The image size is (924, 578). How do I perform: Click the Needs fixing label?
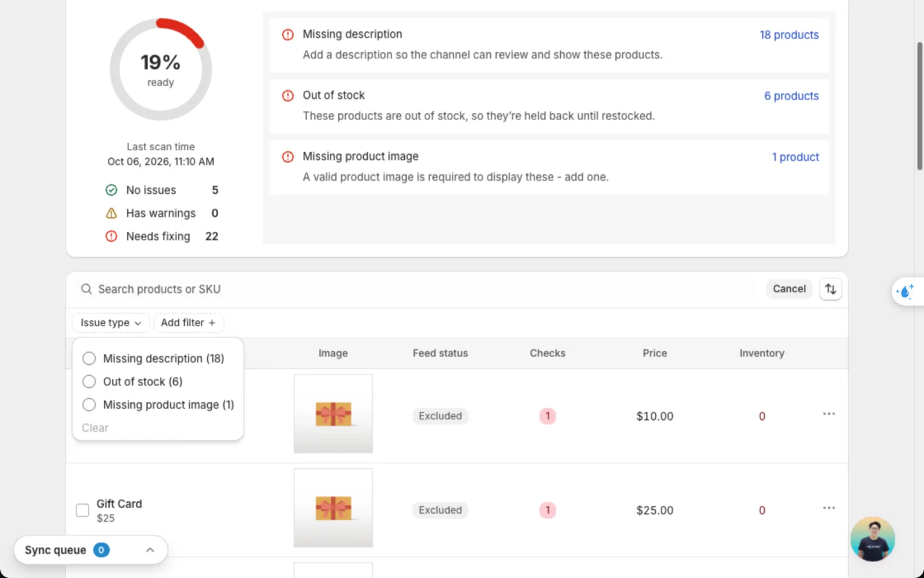point(158,236)
